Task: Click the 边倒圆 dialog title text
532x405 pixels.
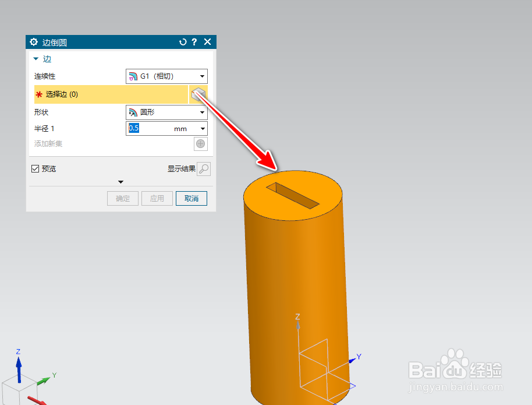Action: click(55, 43)
